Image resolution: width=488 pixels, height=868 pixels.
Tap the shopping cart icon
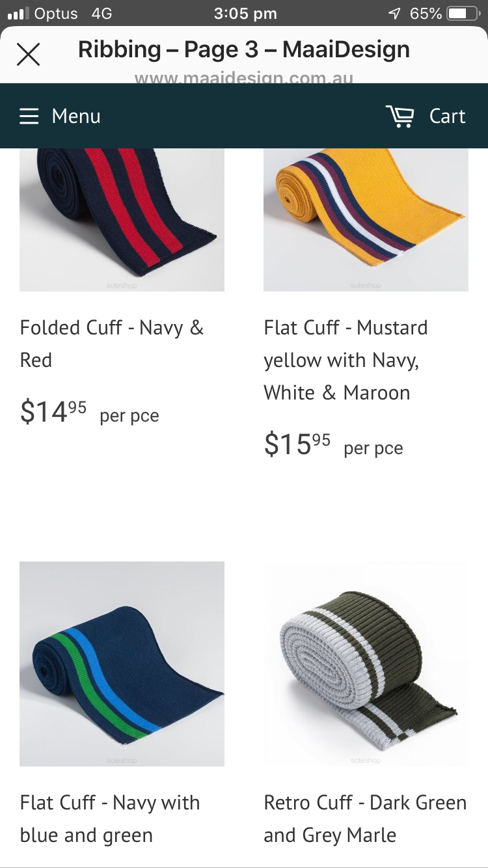tap(400, 116)
